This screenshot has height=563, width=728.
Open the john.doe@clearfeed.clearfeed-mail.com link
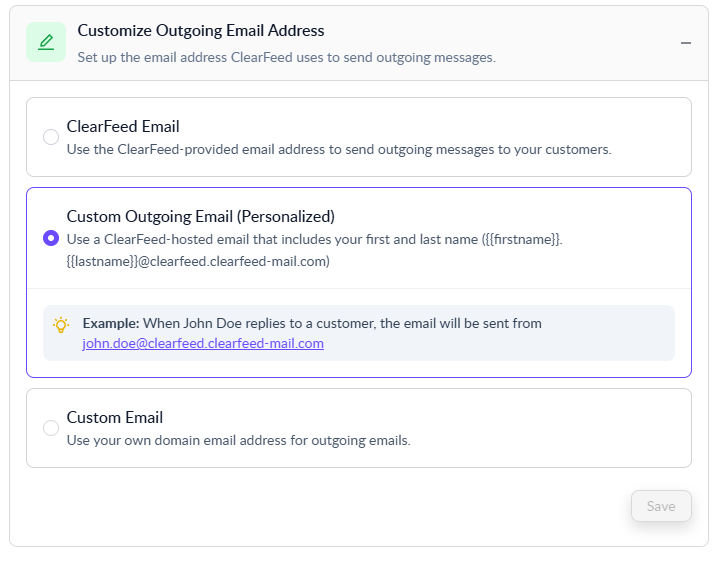pos(203,343)
